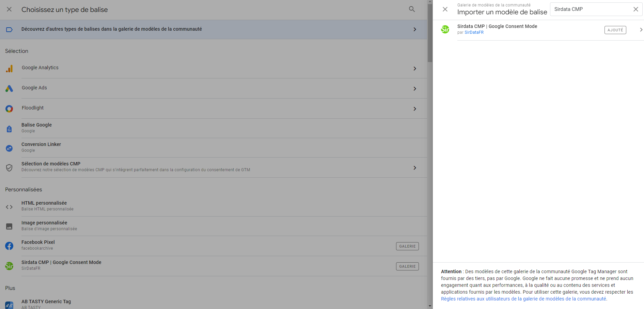
Task: Open the SirDataFR author link
Action: [474, 33]
